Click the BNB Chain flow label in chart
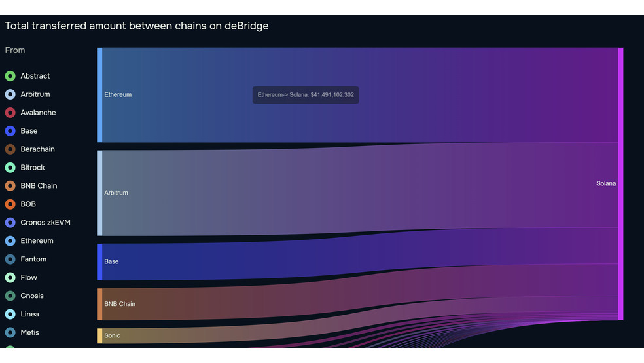This screenshot has height=363, width=644. point(120,304)
